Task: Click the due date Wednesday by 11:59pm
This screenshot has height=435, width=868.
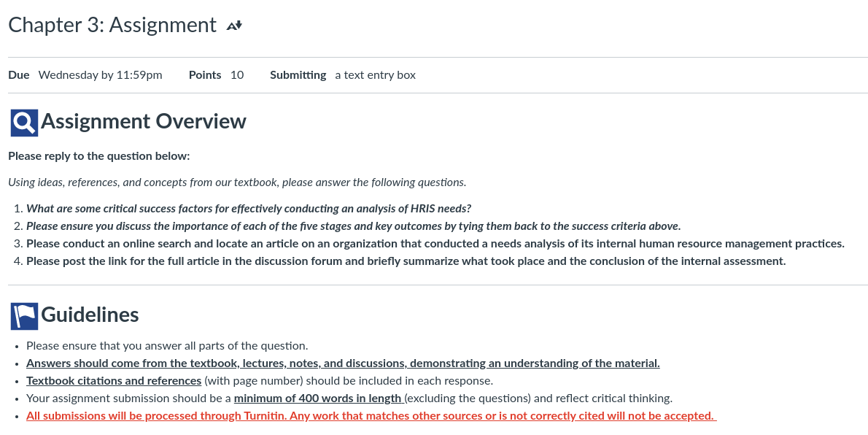Action: [100, 74]
